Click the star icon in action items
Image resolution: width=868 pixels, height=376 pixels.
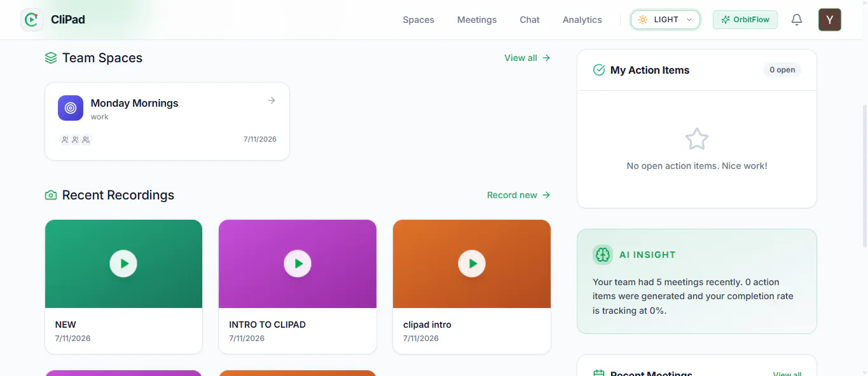[697, 139]
